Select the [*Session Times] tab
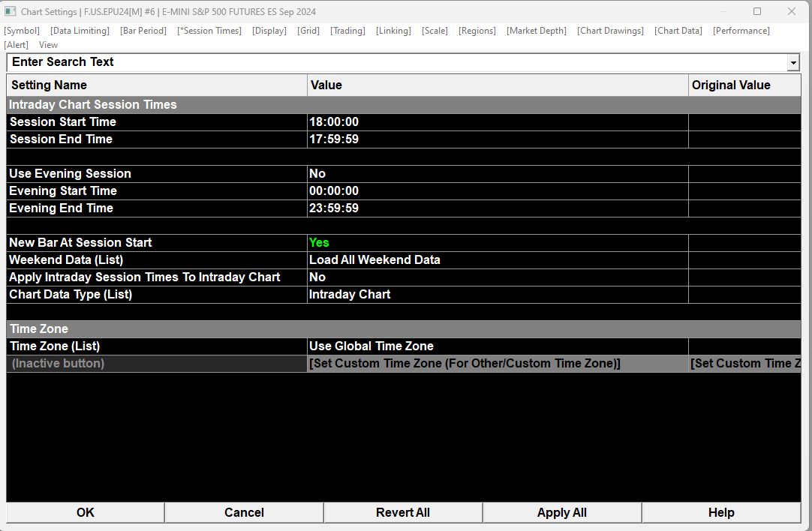Screen dimensions: 812x531 tap(209, 31)
